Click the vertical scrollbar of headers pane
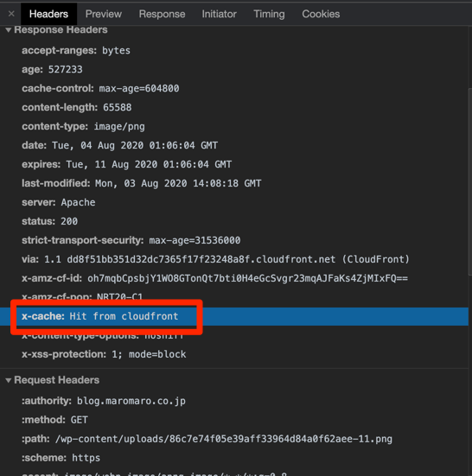This screenshot has height=476, width=472. 470,182
